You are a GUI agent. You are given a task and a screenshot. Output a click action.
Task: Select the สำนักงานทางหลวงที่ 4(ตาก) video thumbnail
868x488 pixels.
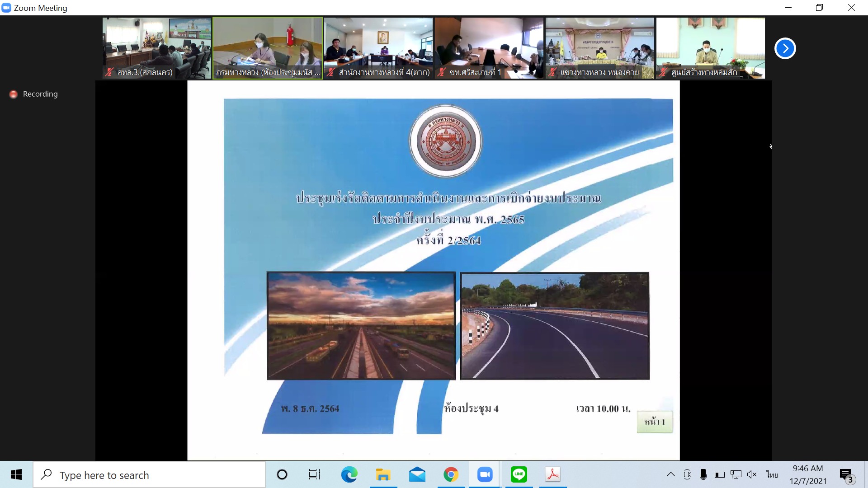378,48
